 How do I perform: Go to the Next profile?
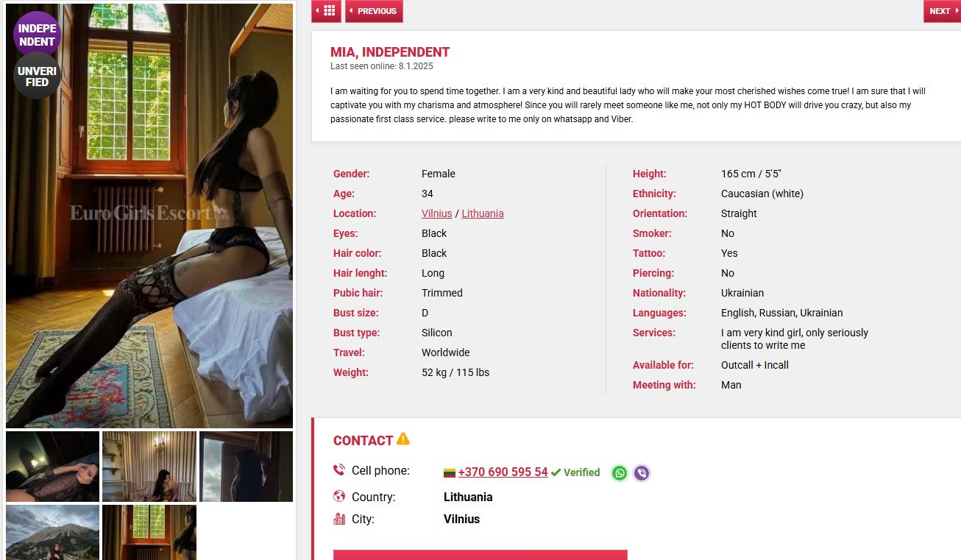(x=943, y=11)
